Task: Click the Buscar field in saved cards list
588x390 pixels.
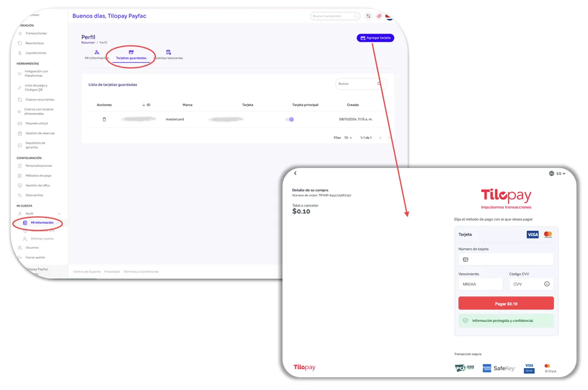Action: coord(361,84)
